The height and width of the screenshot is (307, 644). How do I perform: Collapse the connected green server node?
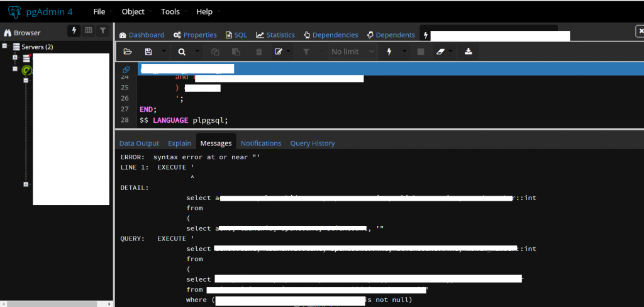point(15,69)
